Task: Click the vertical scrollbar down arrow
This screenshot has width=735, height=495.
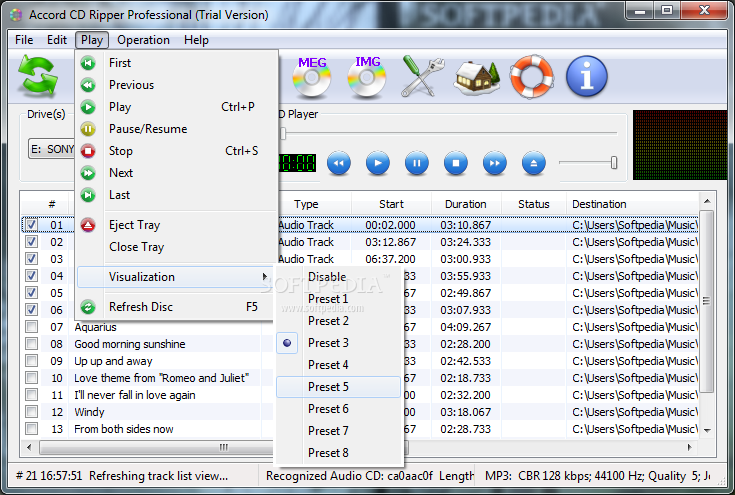Action: pyautogui.click(x=707, y=430)
